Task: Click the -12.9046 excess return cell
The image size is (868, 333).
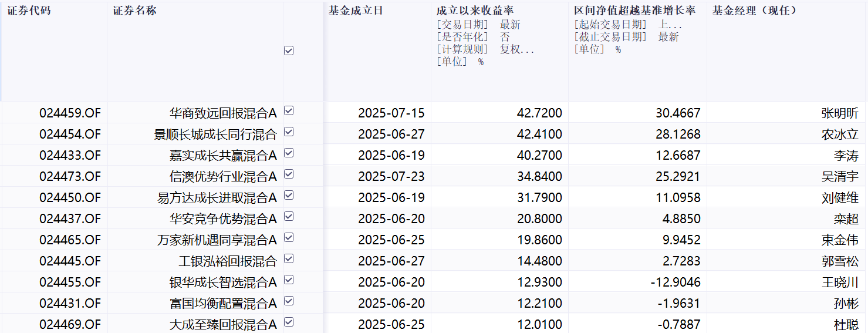Action: pyautogui.click(x=675, y=282)
